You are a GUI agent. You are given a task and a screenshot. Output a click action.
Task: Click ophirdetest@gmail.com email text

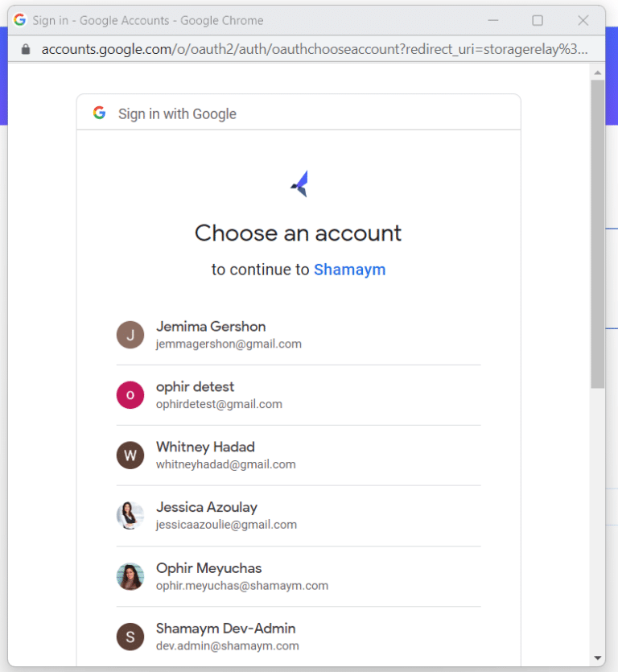(219, 404)
